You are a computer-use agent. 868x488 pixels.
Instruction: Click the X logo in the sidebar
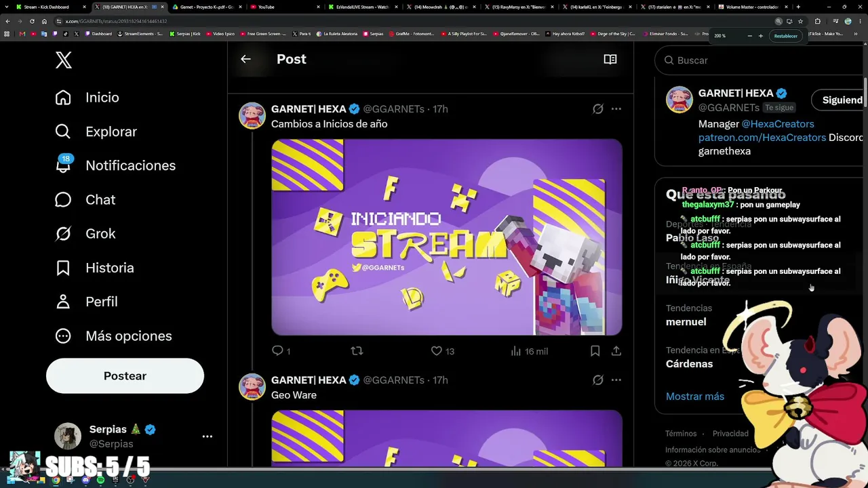pos(63,60)
